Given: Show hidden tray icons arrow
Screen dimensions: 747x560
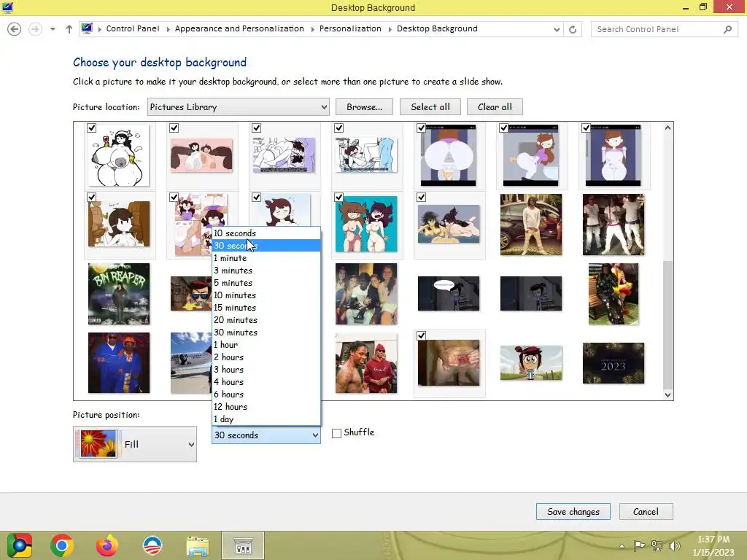Looking at the screenshot, I should [x=622, y=545].
